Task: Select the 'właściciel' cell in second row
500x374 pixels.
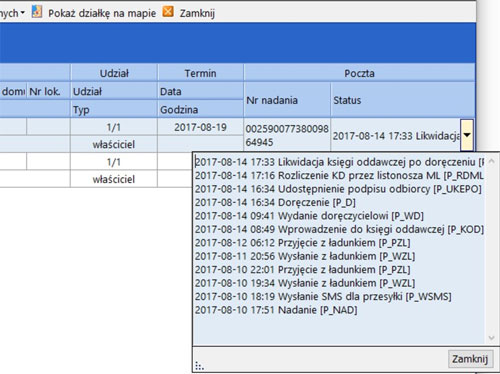Action: click(x=114, y=179)
